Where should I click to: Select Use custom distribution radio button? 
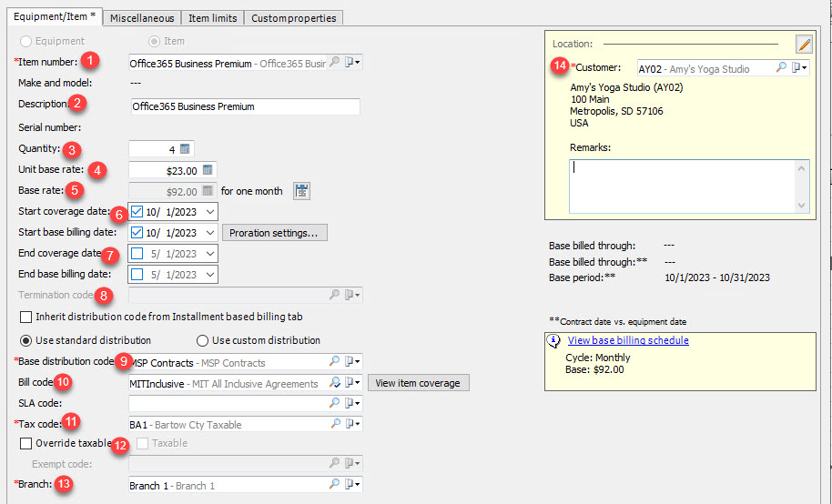(202, 340)
